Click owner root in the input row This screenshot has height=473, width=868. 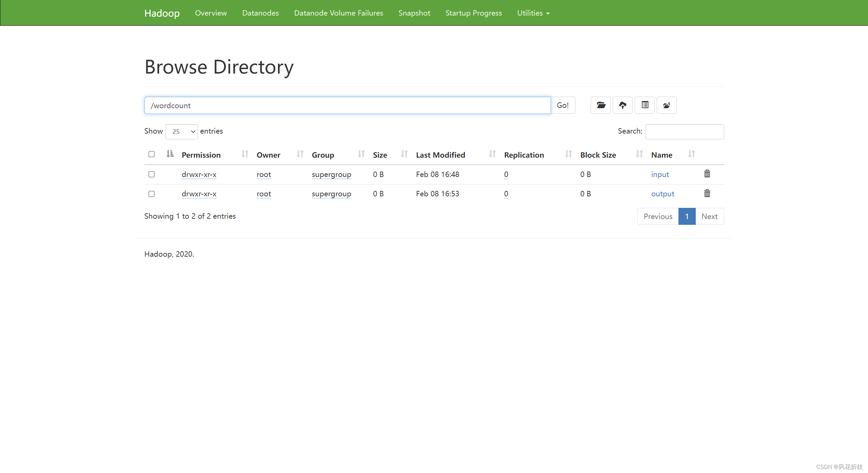click(x=264, y=174)
